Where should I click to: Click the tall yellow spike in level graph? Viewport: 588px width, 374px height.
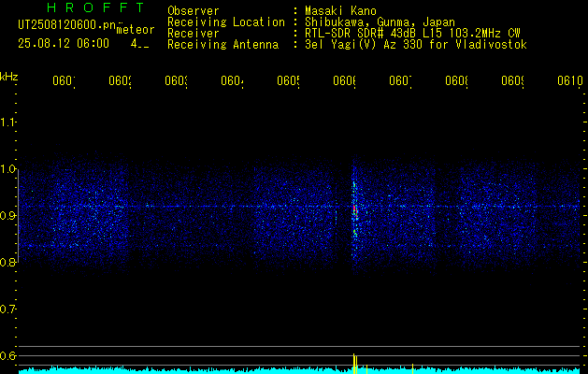(353, 364)
